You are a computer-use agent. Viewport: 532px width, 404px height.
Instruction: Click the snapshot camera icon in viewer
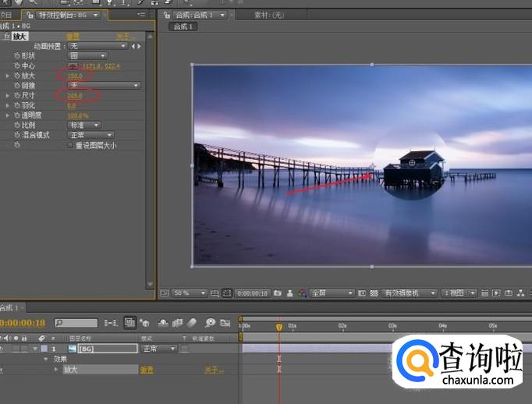pos(277,293)
